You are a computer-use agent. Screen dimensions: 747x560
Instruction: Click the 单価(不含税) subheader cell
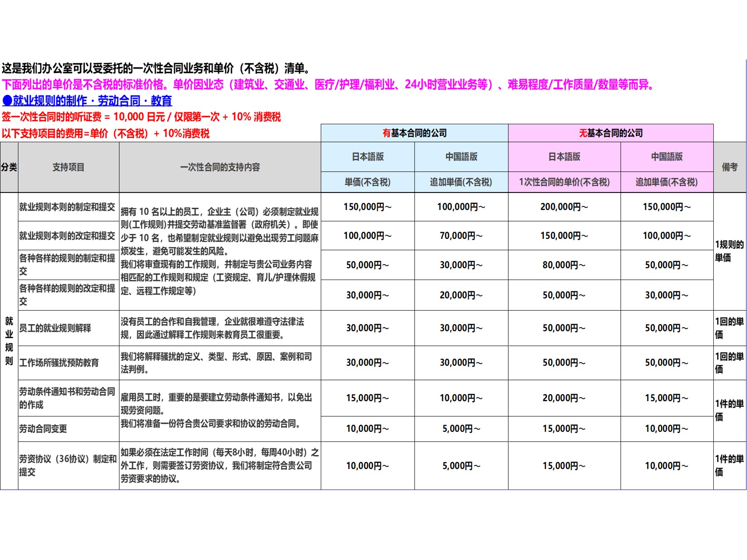pyautogui.click(x=367, y=182)
